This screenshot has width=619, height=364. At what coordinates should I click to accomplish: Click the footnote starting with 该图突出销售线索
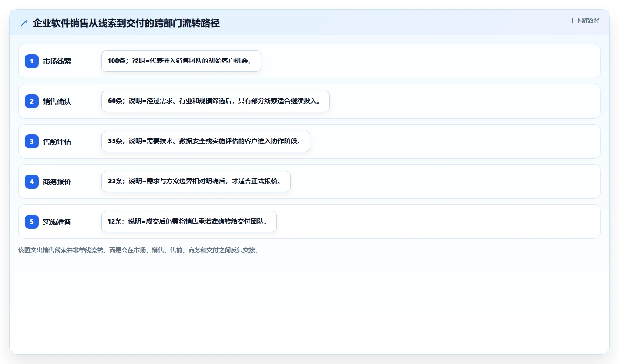tap(138, 250)
